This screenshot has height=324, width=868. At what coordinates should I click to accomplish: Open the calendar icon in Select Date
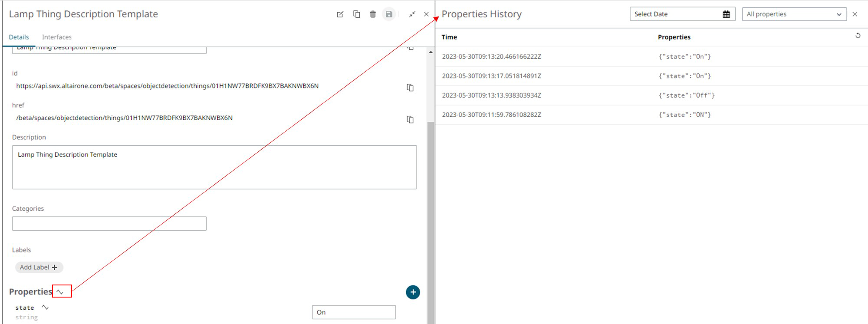coord(726,14)
